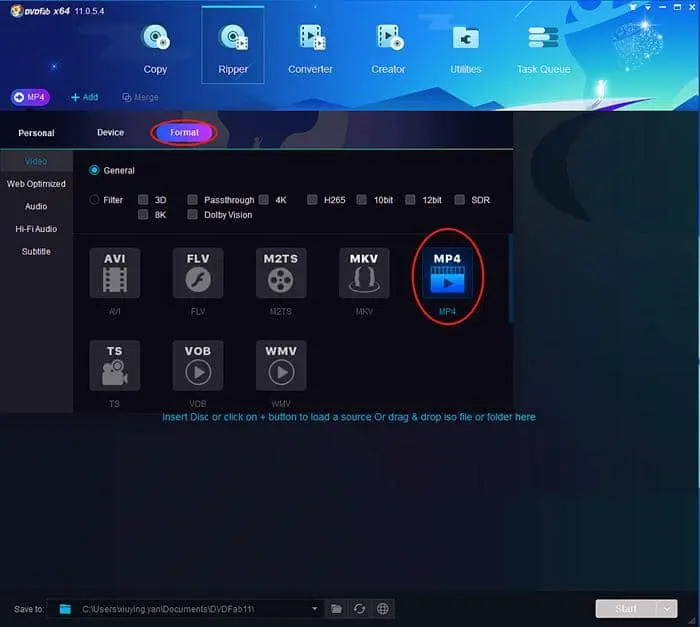700x627 pixels.
Task: Open the Task Queue
Action: [543, 49]
